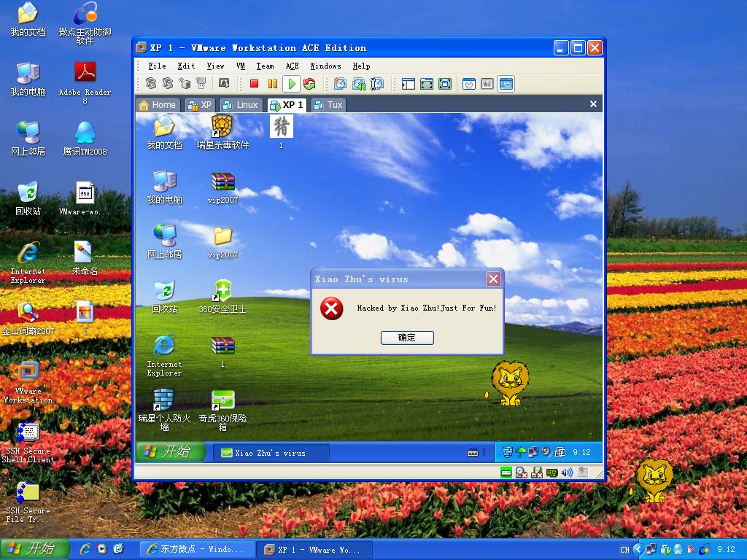Switch to the Linux VM tab

[x=240, y=105]
